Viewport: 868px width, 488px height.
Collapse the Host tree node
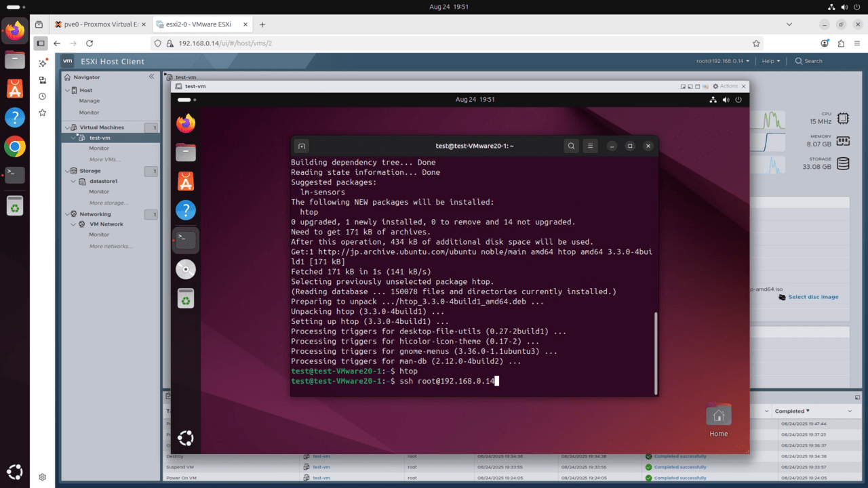pyautogui.click(x=67, y=90)
